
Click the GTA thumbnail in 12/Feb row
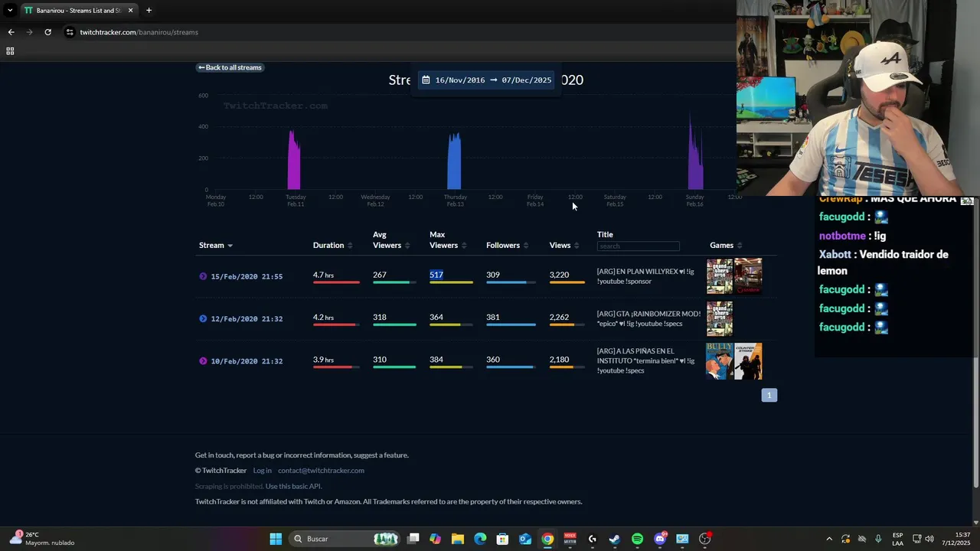point(720,318)
